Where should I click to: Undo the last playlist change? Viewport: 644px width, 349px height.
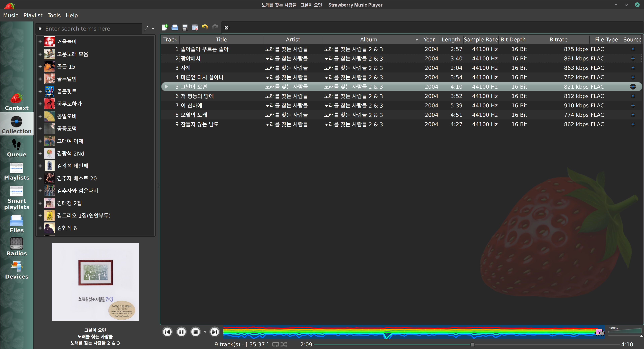tap(205, 27)
